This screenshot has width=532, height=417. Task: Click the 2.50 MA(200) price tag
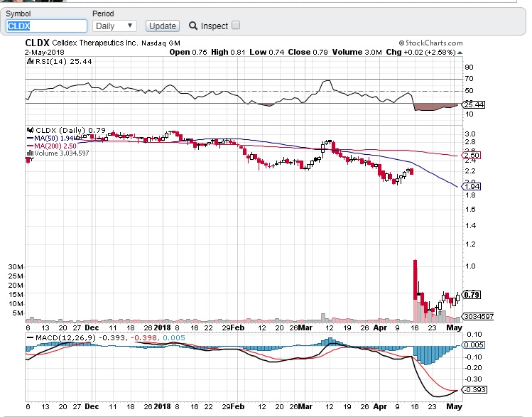[x=471, y=156]
